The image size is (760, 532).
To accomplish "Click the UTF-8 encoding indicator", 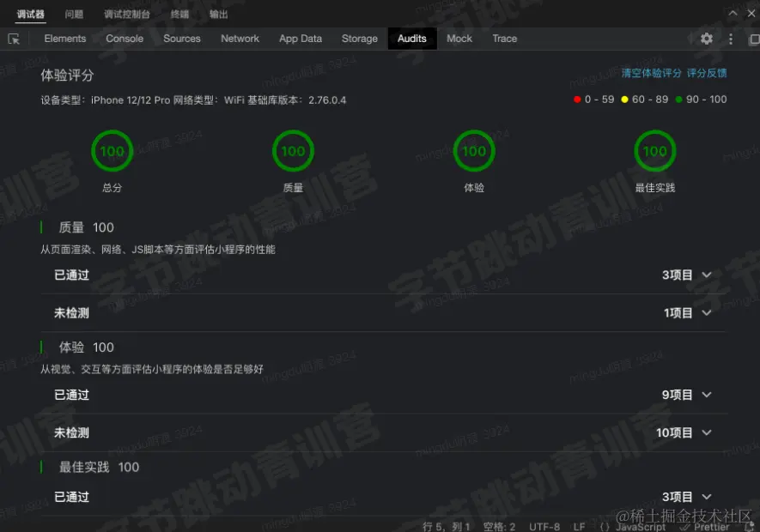I will 546,526.
